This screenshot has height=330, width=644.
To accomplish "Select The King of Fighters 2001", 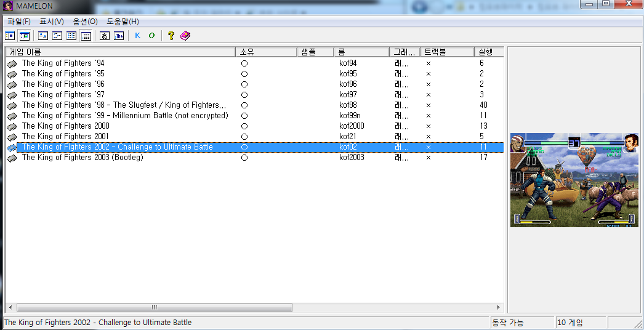I will pos(65,137).
